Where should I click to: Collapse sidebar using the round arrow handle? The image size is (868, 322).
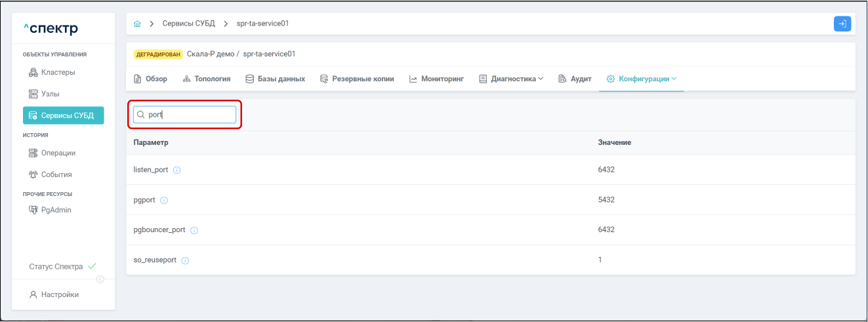[x=100, y=279]
